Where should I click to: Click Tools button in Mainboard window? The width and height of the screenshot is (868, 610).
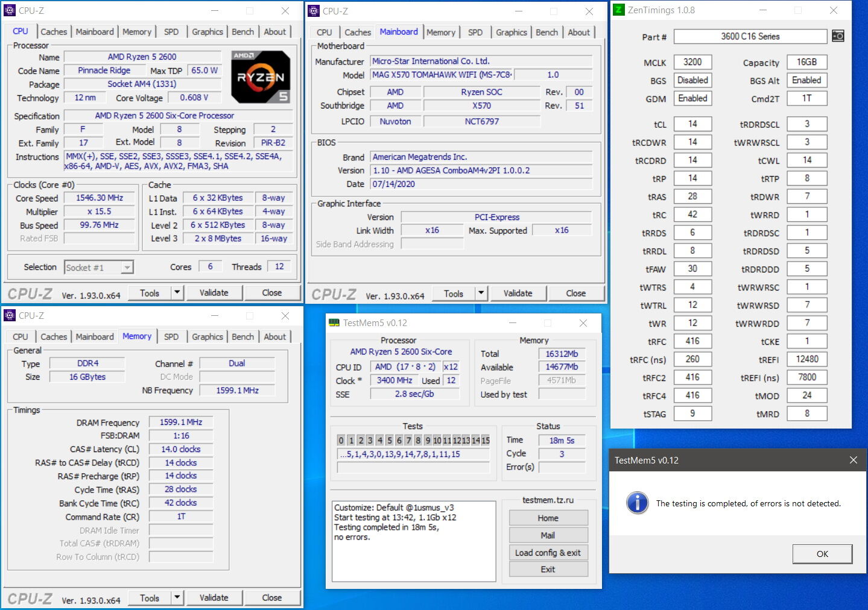pos(454,294)
